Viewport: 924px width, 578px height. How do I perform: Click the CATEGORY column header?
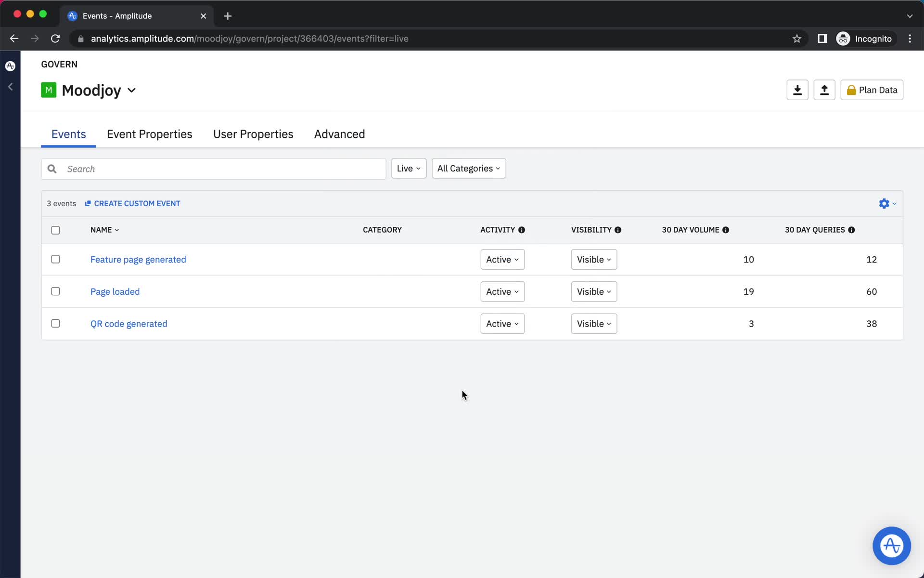click(x=382, y=230)
